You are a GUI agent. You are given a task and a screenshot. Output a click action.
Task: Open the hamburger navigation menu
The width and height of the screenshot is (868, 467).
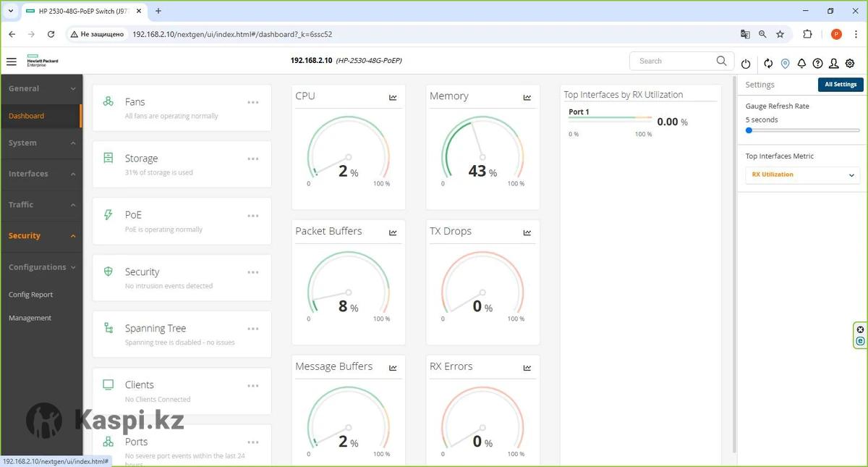pos(12,62)
